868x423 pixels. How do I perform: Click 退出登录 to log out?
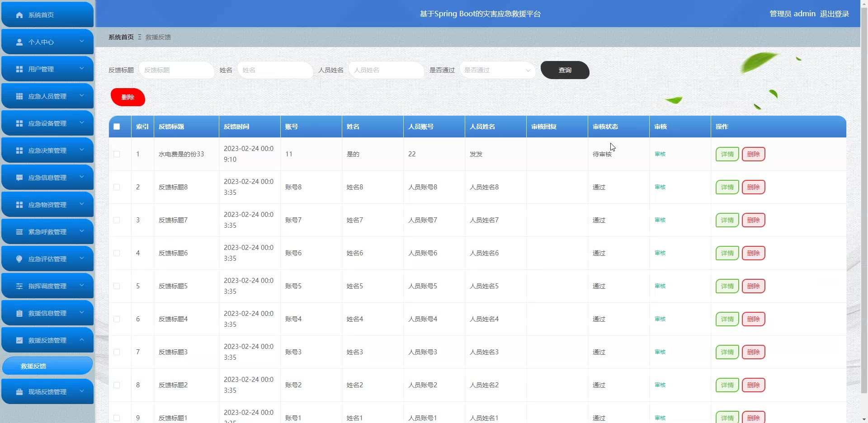pos(834,14)
